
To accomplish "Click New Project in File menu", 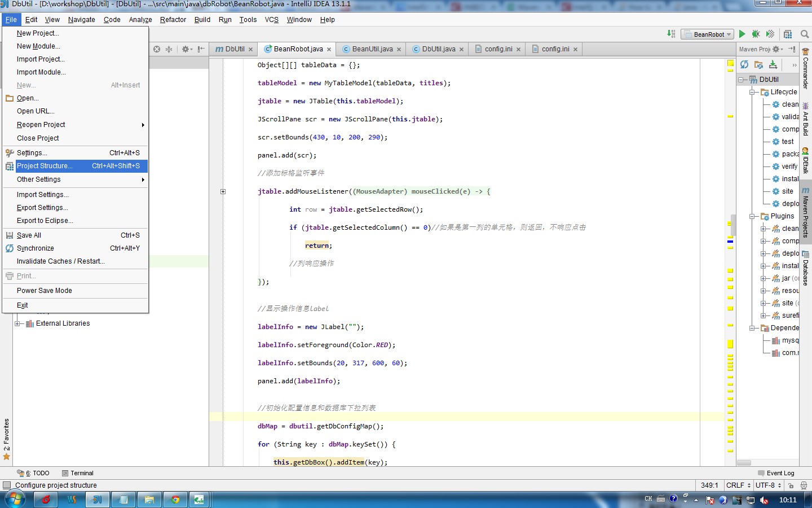I will click(75, 33).
